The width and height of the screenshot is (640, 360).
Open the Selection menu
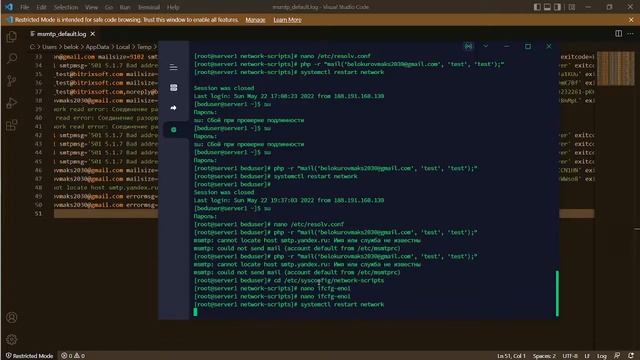click(x=66, y=7)
